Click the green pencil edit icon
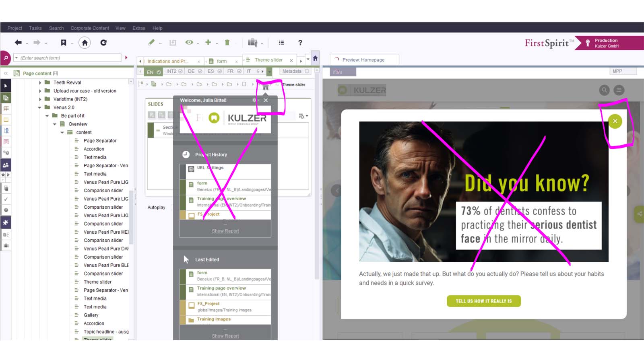 click(151, 42)
